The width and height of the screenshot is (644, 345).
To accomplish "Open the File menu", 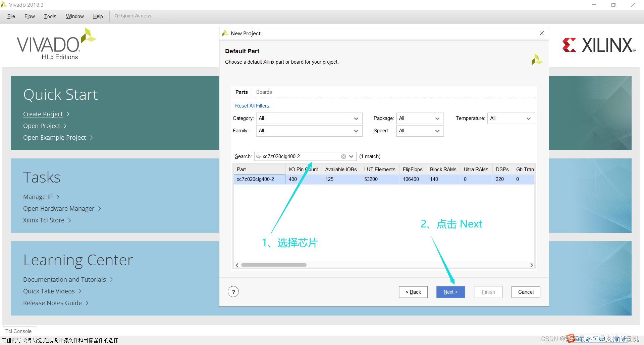I will coord(11,16).
